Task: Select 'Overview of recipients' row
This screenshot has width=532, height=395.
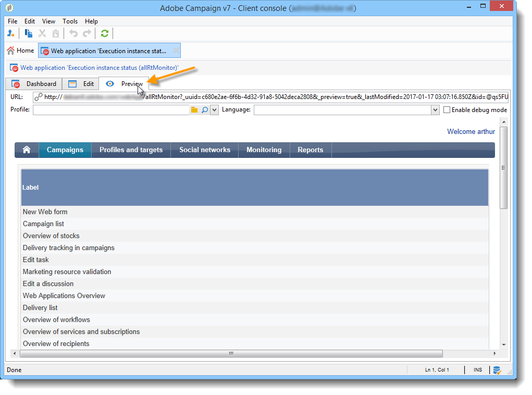Action: click(x=255, y=344)
